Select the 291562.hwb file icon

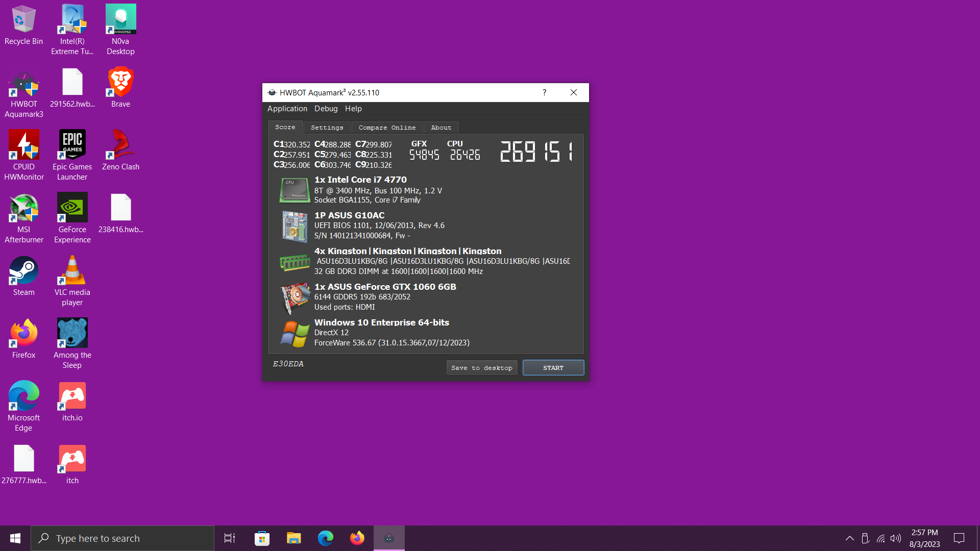[72, 88]
